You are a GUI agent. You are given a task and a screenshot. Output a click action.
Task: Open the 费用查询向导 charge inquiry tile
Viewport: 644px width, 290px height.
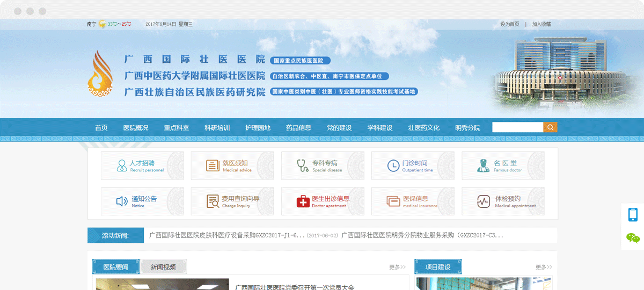pyautogui.click(x=232, y=201)
